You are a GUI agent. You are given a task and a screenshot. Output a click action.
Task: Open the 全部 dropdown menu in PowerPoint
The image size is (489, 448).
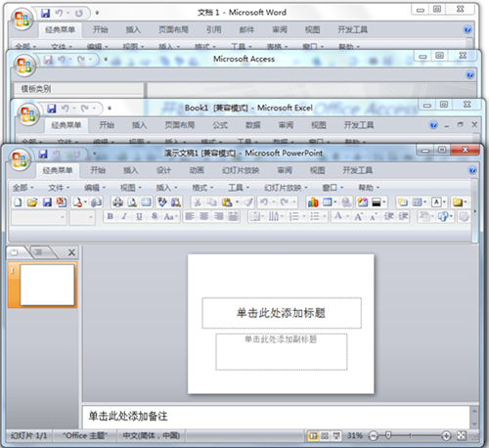click(22, 188)
